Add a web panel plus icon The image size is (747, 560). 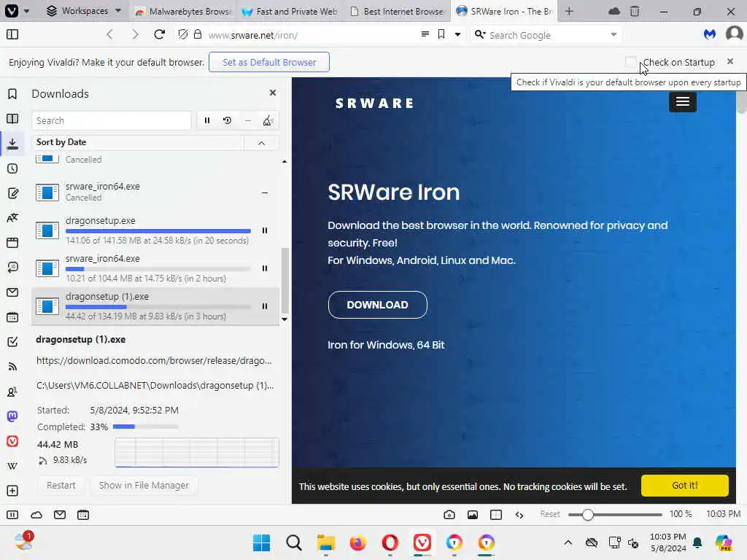point(12,491)
